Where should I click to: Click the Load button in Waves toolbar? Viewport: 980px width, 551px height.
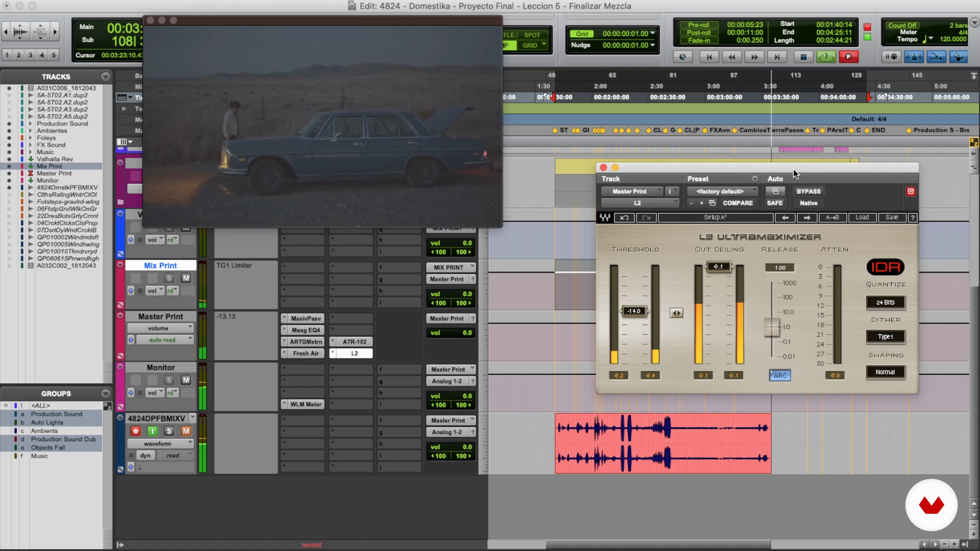point(862,218)
